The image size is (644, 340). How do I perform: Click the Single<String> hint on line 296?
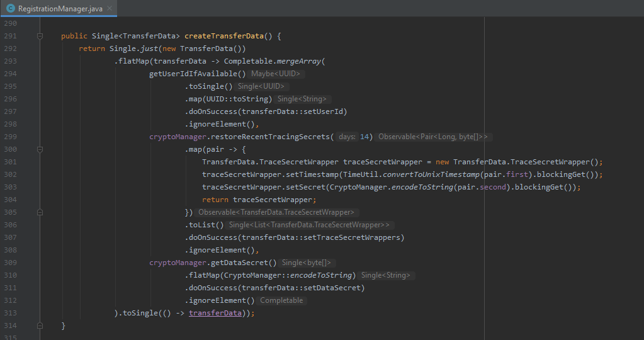[302, 99]
